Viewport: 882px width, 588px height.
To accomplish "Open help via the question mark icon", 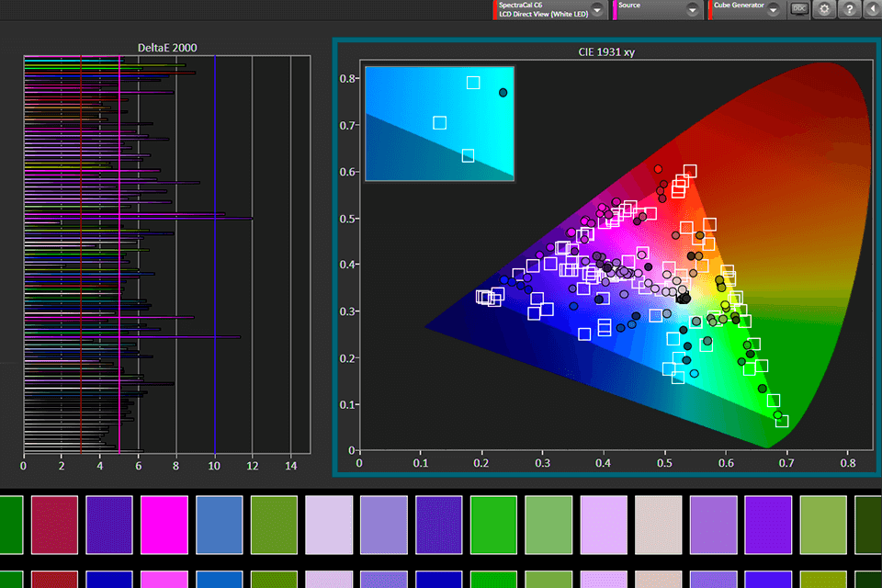I will (x=848, y=9).
